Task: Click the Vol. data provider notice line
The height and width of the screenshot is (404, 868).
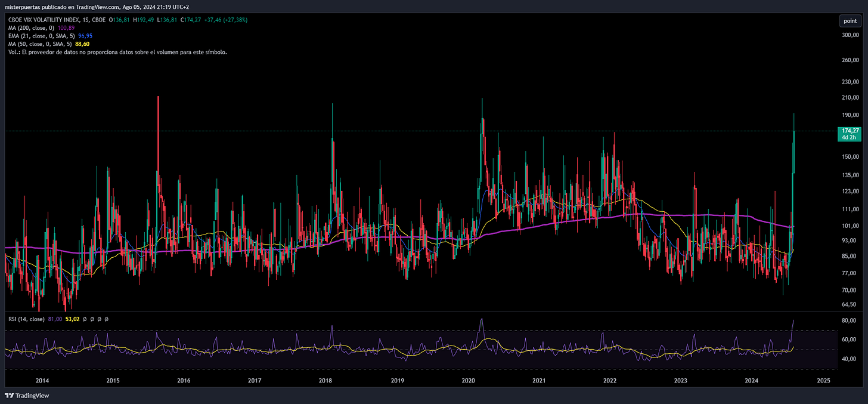Action: tap(117, 52)
